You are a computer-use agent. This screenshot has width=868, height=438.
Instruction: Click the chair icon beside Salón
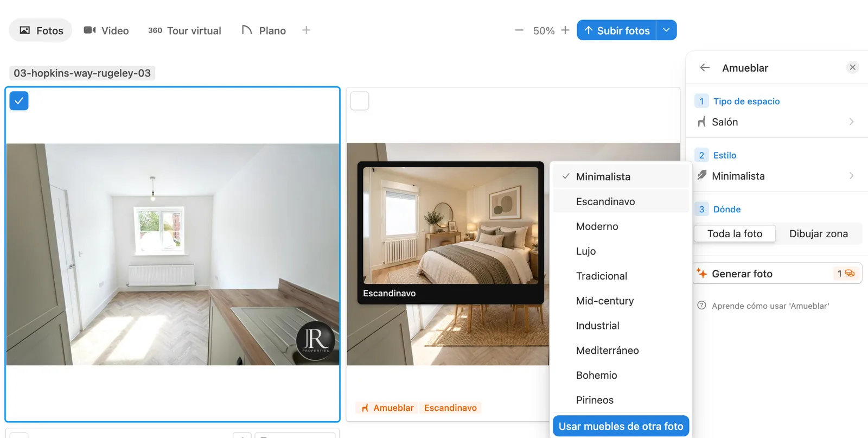coord(701,122)
